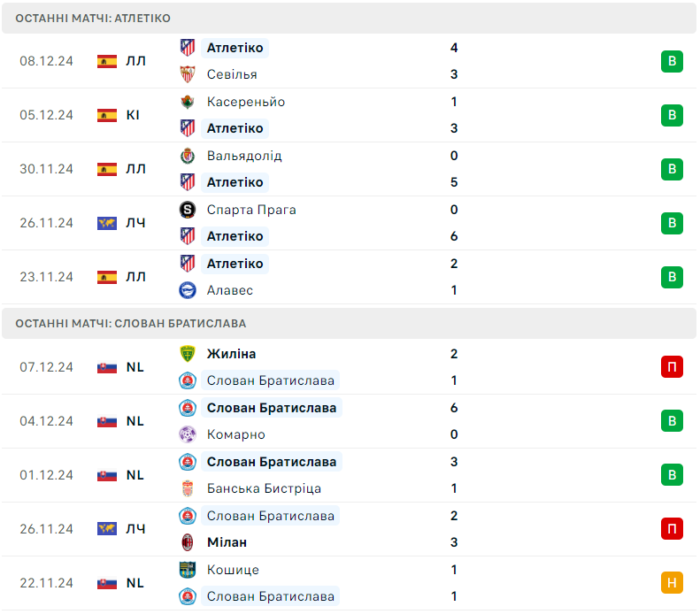
Task: Open the orange draw badge for Košice match
Action: 672,583
